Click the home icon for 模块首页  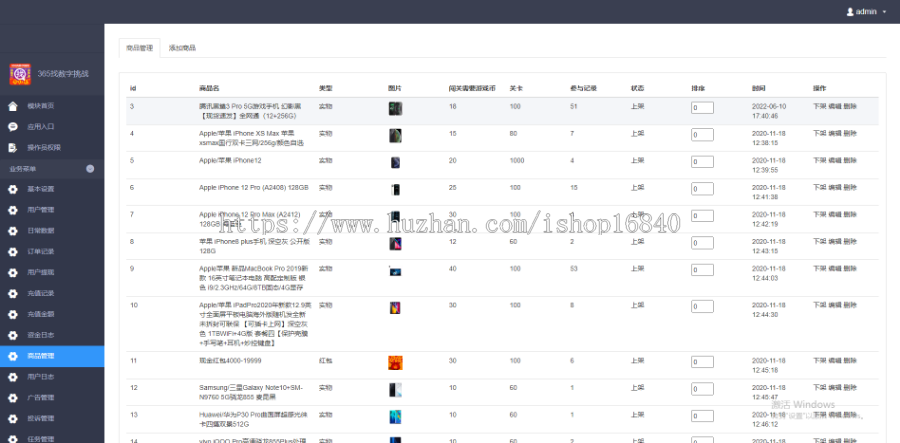(x=13, y=106)
